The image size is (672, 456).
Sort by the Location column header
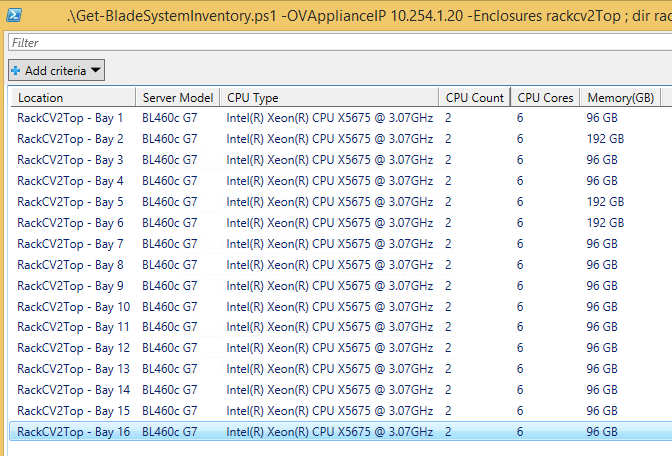pos(73,98)
